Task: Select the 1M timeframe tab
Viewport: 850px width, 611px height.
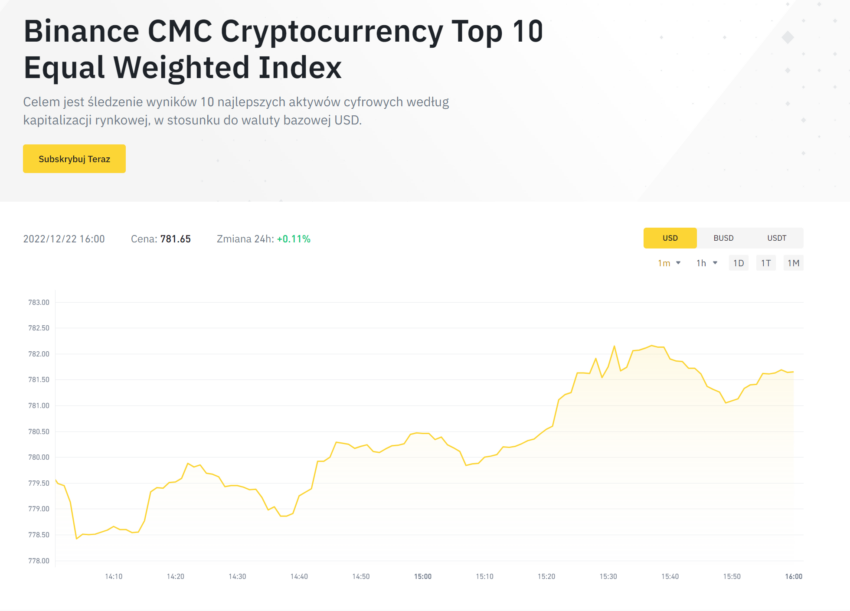Action: pyautogui.click(x=793, y=263)
